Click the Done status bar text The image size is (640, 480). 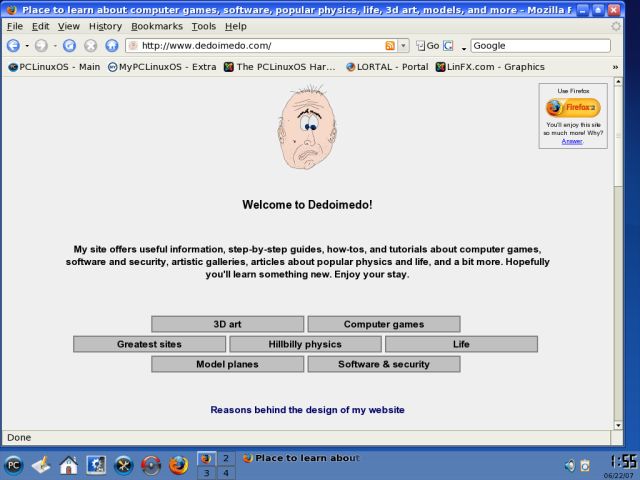tap(19, 438)
